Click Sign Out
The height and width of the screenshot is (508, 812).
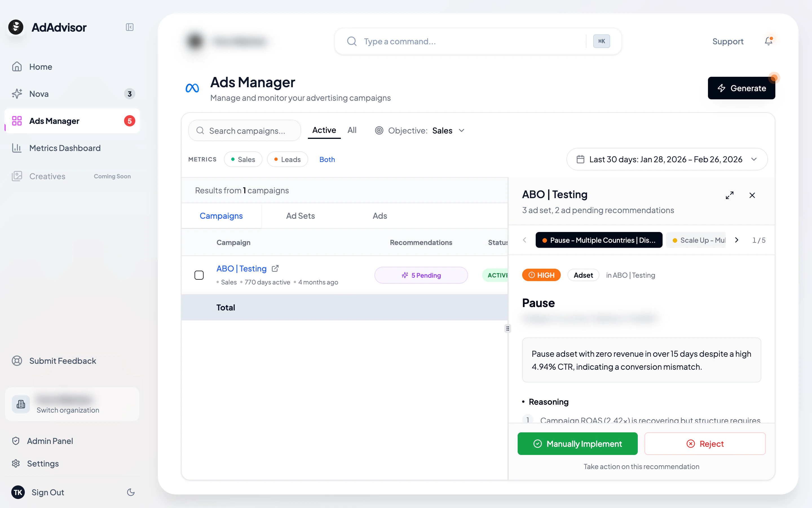tap(48, 492)
